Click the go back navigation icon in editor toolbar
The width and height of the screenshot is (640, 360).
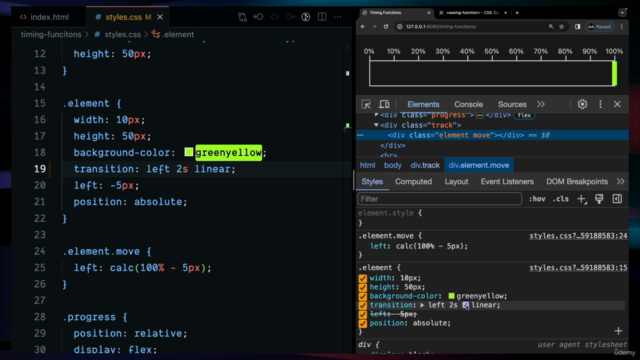pyautogui.click(x=258, y=17)
